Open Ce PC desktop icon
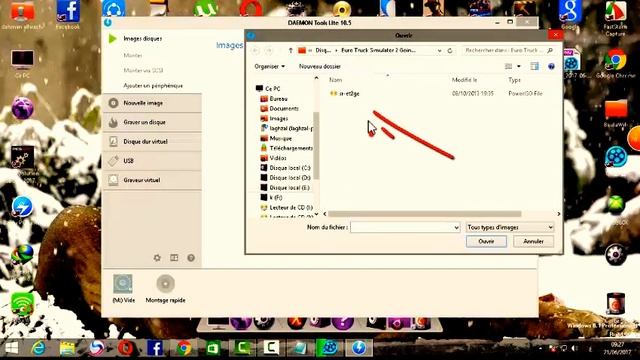 tap(22, 64)
